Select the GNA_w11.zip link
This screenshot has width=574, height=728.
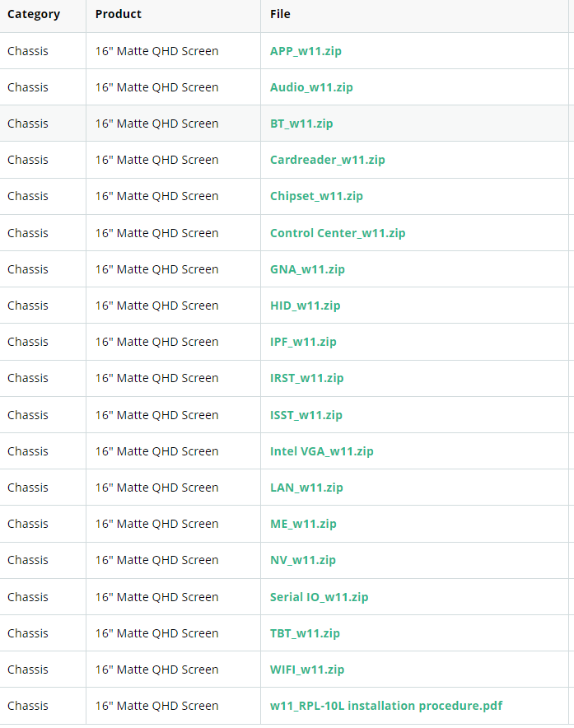307,269
